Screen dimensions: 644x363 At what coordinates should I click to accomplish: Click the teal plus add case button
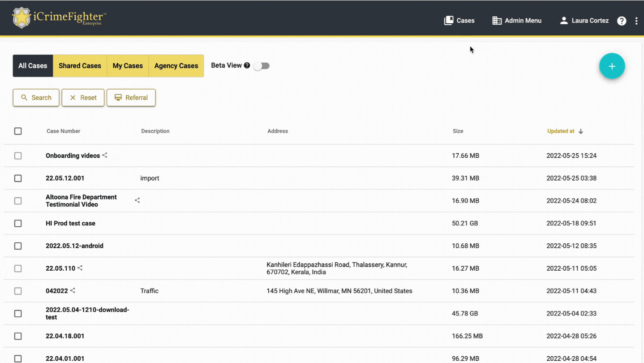612,66
